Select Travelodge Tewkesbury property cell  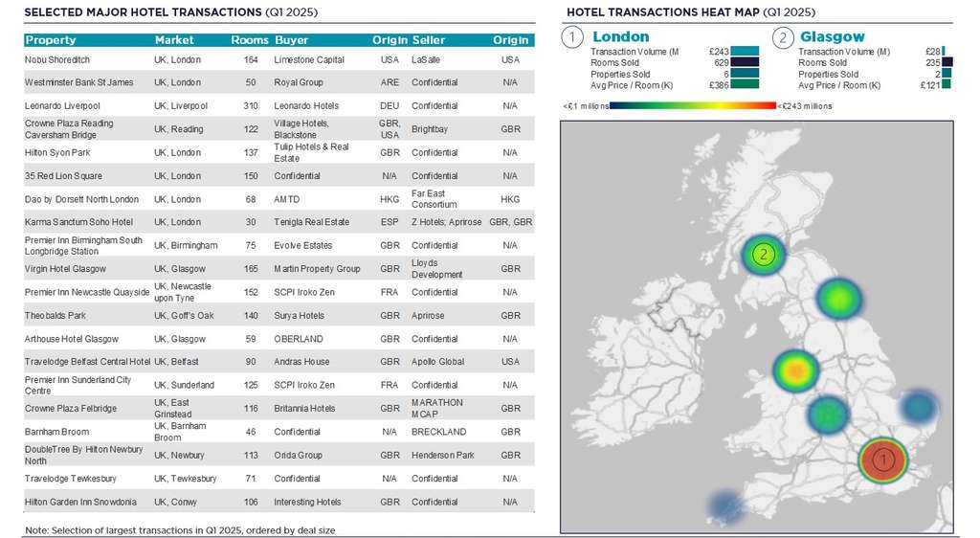pos(71,479)
